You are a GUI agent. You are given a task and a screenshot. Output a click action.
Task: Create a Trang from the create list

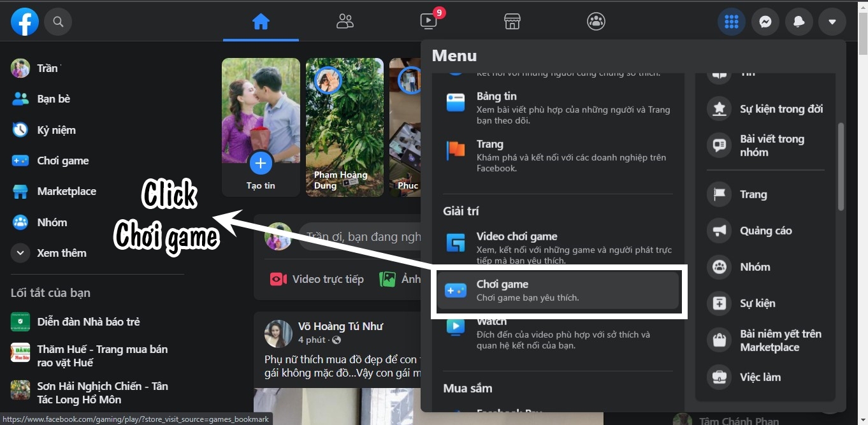tap(766, 194)
